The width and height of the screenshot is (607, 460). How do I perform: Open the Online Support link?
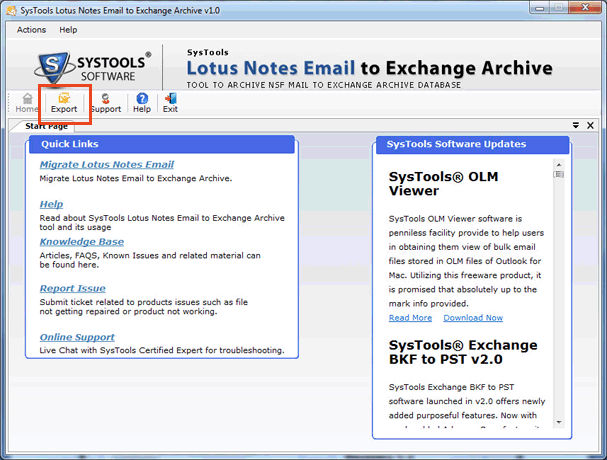pos(77,337)
